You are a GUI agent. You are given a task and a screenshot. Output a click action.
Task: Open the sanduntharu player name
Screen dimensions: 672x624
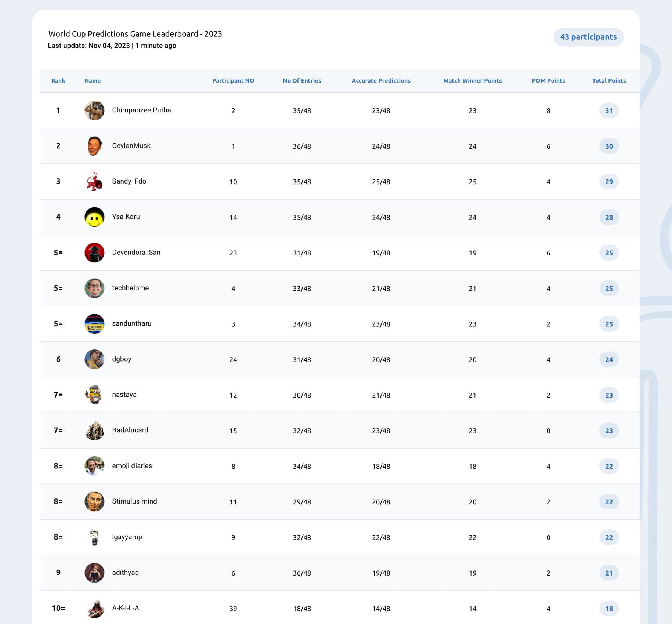coord(131,323)
